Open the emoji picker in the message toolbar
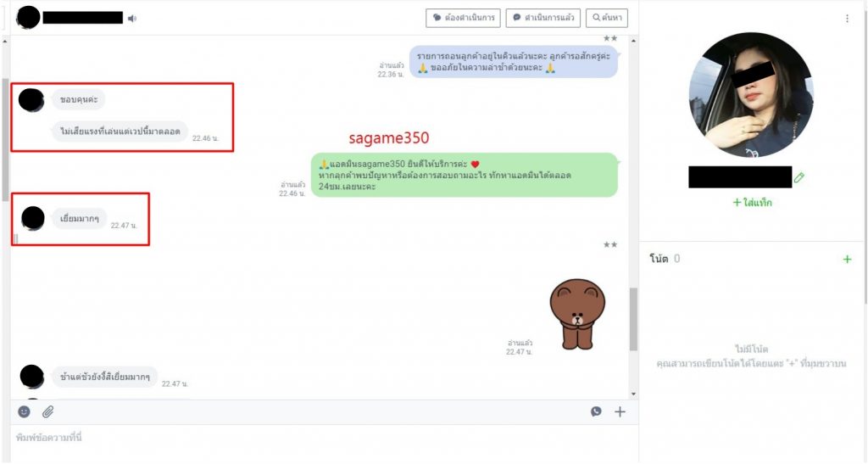Viewport: 868px width, 464px height. tap(24, 411)
